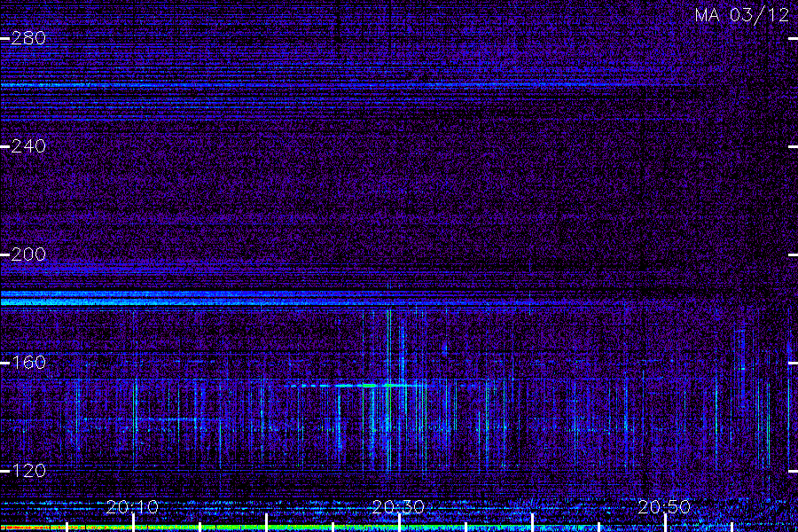The width and height of the screenshot is (798, 532).
Task: Click the tick mark below 20:10
Action: pyautogui.click(x=133, y=523)
